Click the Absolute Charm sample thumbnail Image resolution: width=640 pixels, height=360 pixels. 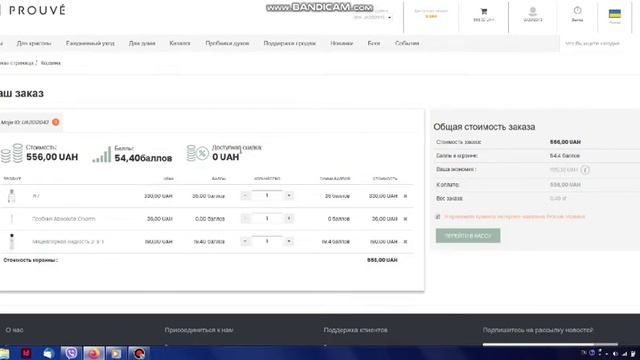tap(11, 219)
